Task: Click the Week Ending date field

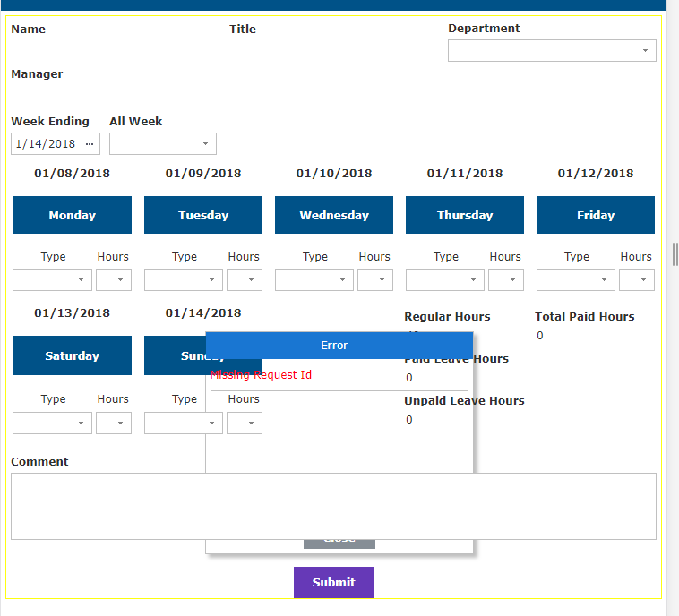Action: pos(47,144)
